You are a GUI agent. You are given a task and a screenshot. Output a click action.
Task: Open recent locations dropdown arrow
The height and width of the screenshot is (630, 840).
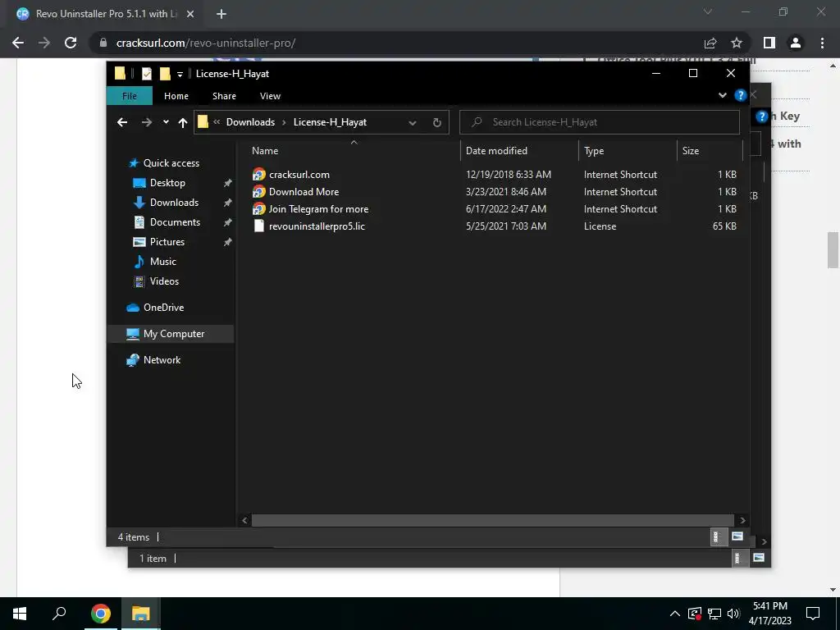pos(166,122)
